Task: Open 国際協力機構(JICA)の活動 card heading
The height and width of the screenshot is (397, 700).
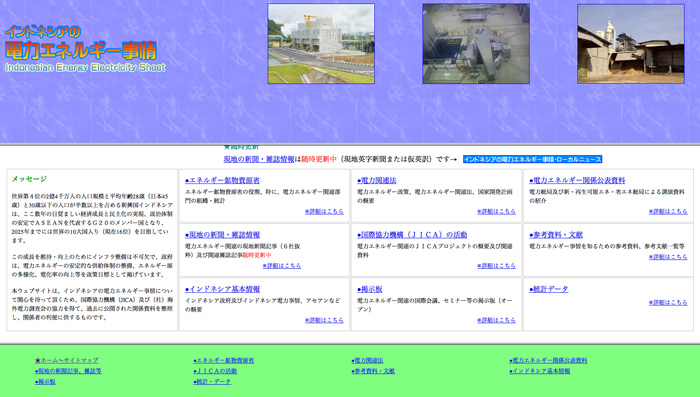Action: tap(412, 235)
